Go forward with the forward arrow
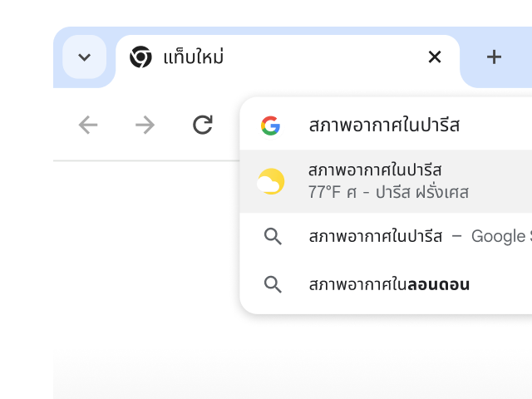The width and height of the screenshot is (532, 399). (x=145, y=125)
